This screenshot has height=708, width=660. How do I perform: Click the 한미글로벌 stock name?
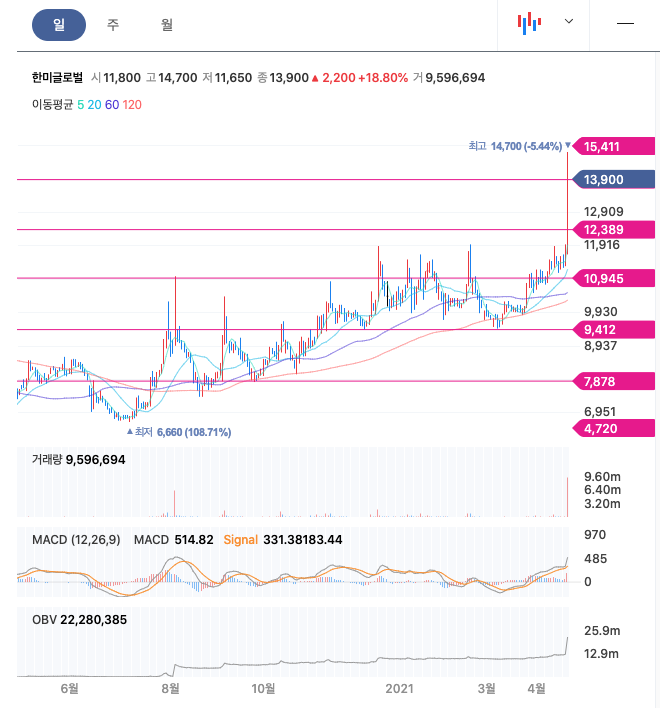57,78
